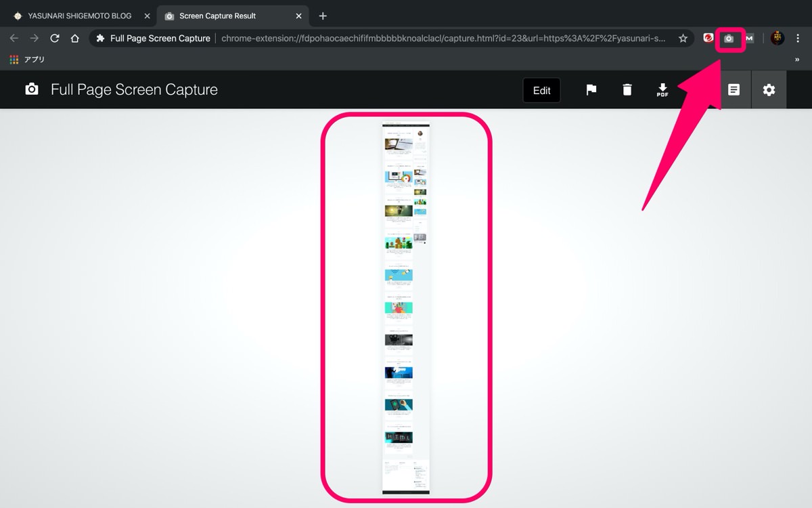Go back with the browser back arrow
812x508 pixels.
point(14,39)
